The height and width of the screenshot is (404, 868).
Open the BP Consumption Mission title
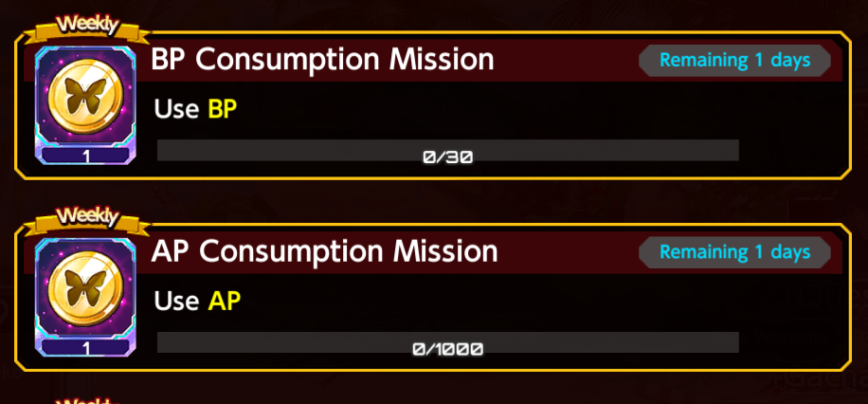pos(322,60)
